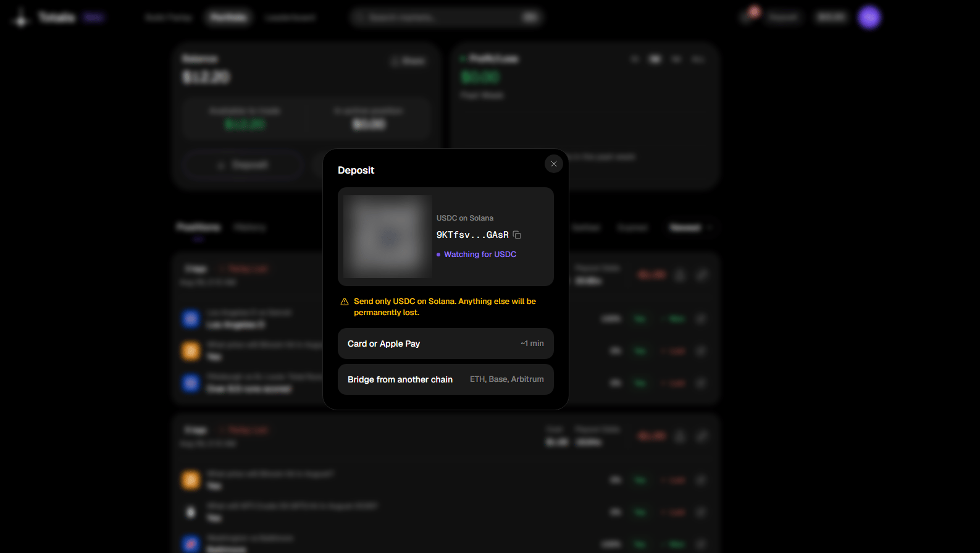The height and width of the screenshot is (553, 980).
Task: Click the "9KTfsv...GAsR" address text
Action: [x=472, y=235]
